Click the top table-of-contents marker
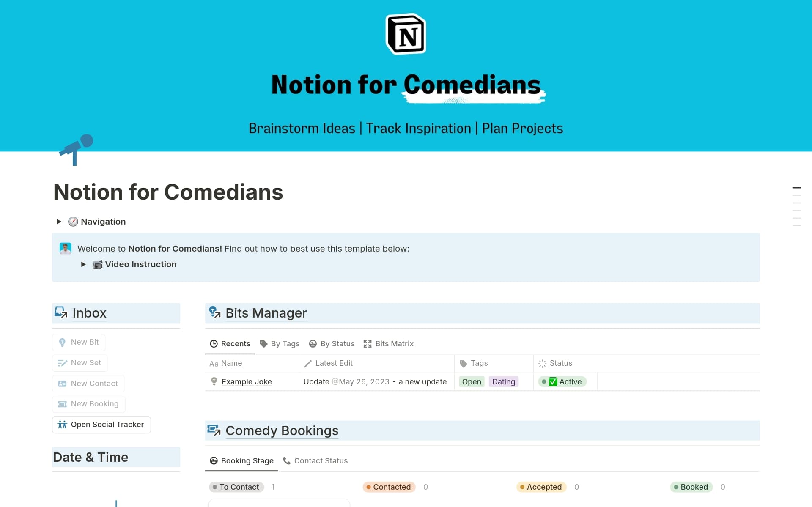The width and height of the screenshot is (812, 507). [x=796, y=188]
